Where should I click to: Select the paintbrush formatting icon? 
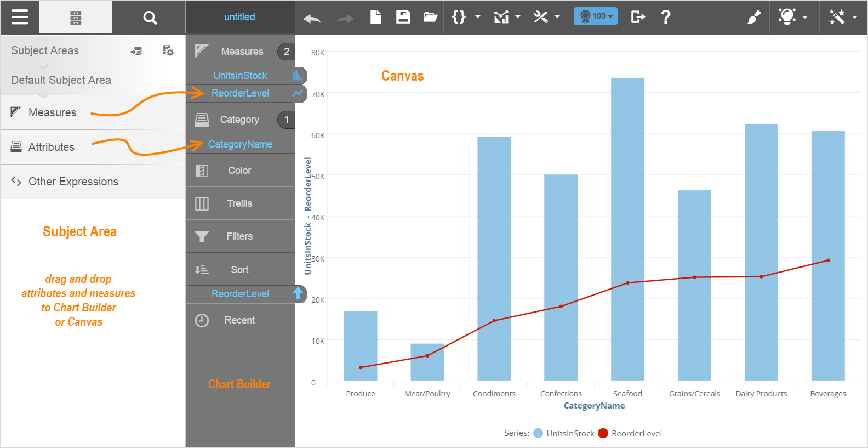pyautogui.click(x=754, y=17)
